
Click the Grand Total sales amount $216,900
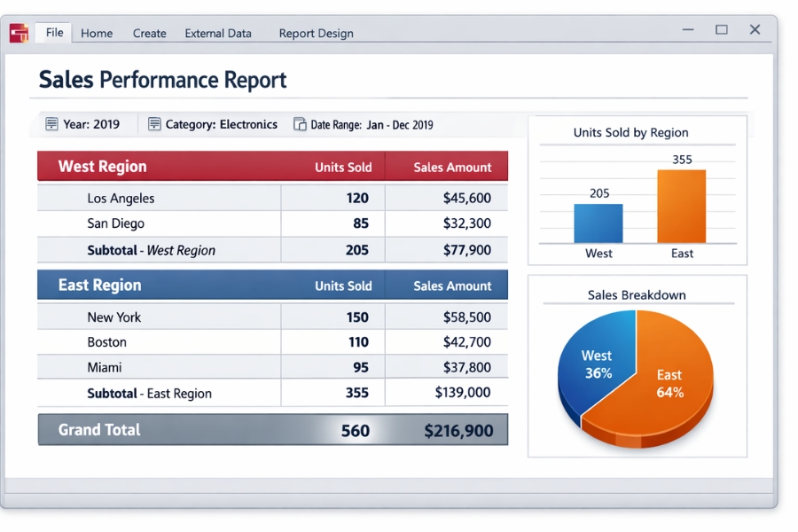pyautogui.click(x=458, y=431)
